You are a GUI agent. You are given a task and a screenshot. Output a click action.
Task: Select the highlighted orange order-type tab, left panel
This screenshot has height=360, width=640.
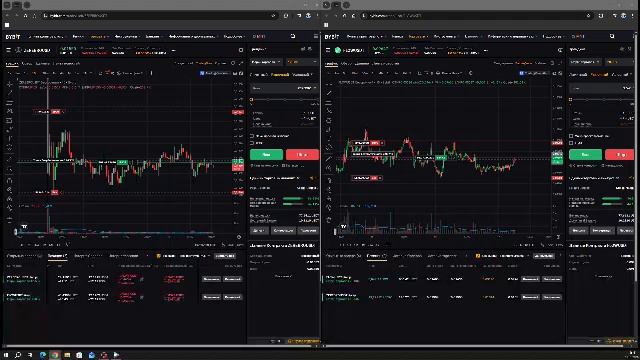click(280, 75)
